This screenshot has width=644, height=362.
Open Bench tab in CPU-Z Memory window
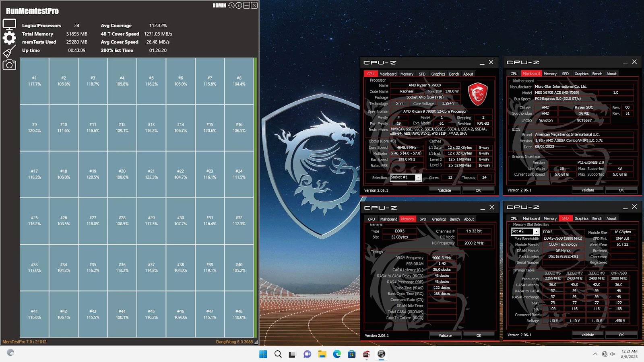[454, 219]
